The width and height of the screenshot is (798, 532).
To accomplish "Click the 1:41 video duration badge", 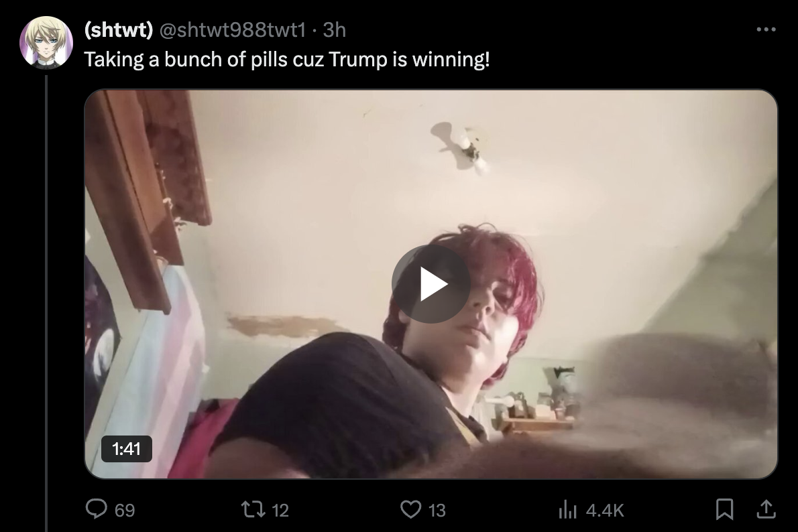I will tap(126, 449).
